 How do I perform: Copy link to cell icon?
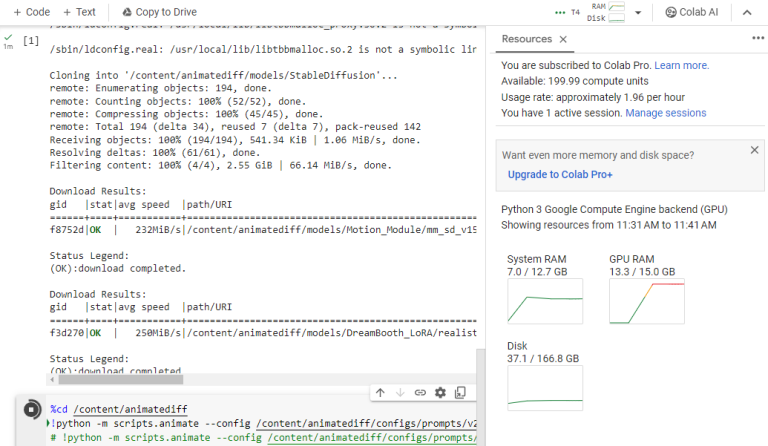point(420,393)
